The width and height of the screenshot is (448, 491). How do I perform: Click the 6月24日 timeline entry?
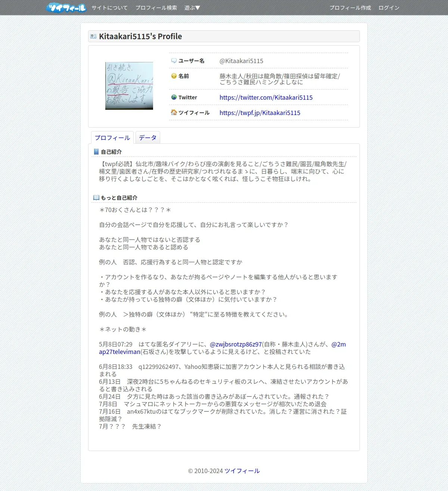click(x=214, y=397)
